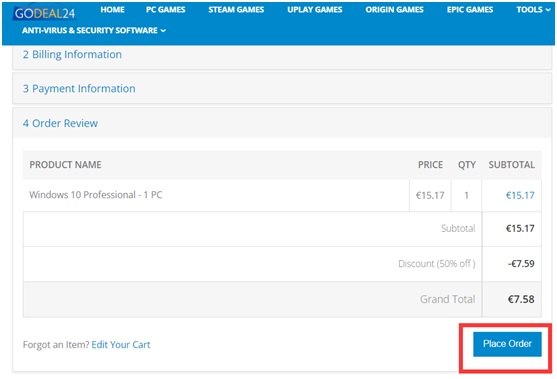Follow the Edit Your Cart link

pos(121,345)
